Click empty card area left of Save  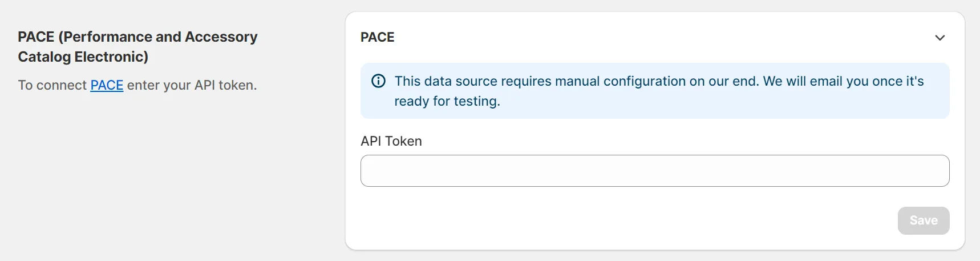coord(627,220)
